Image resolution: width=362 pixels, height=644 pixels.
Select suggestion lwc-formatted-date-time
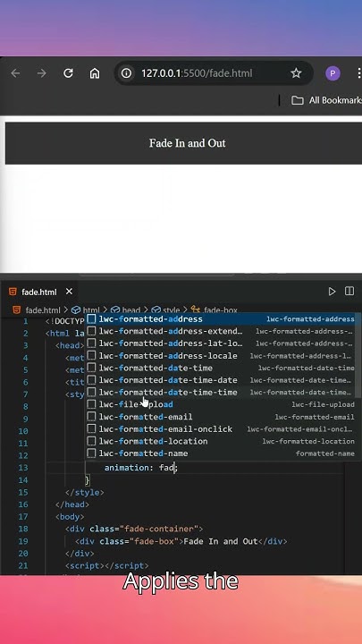222,368
